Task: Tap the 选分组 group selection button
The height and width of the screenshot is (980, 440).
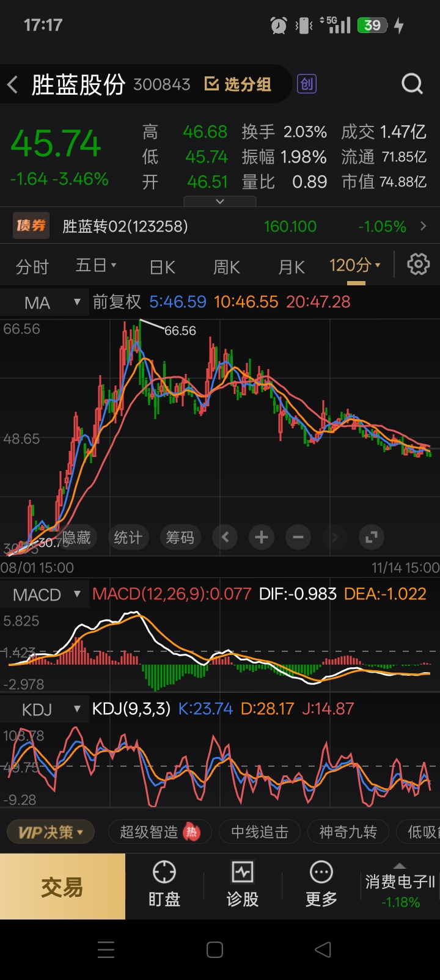Action: click(x=238, y=84)
